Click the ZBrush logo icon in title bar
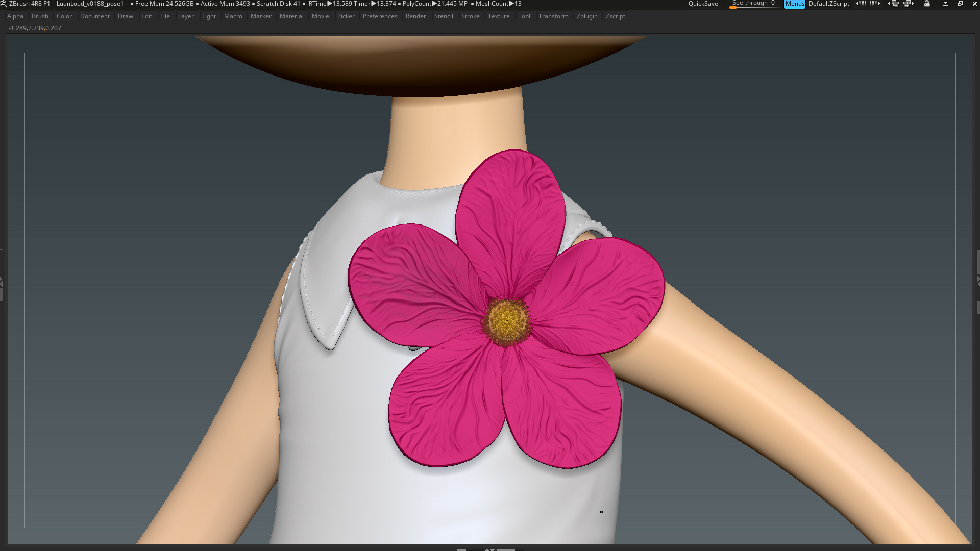980x551 pixels. pyautogui.click(x=4, y=4)
